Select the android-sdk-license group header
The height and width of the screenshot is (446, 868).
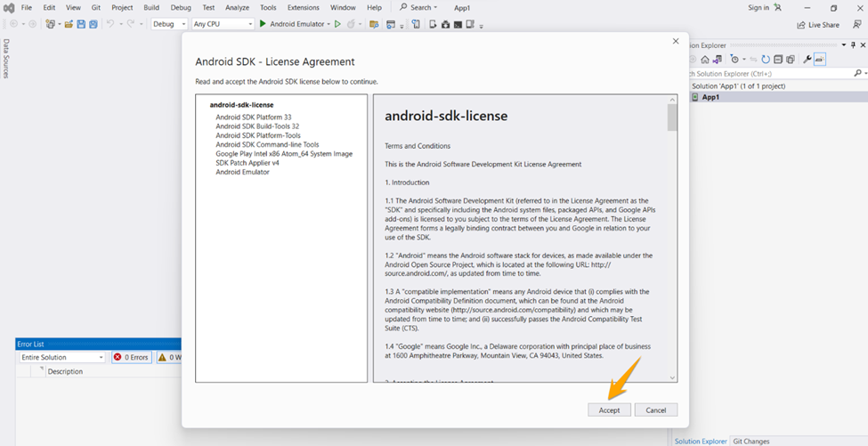241,104
